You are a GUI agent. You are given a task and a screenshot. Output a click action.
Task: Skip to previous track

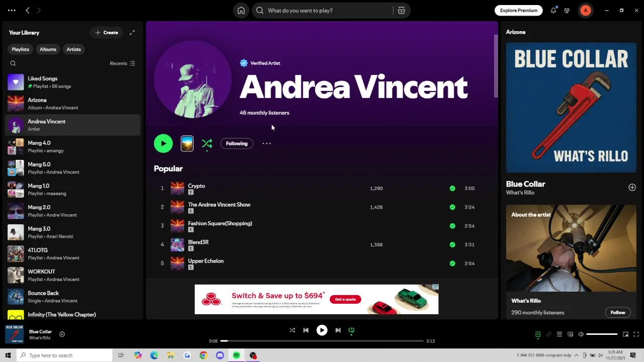[x=306, y=330]
